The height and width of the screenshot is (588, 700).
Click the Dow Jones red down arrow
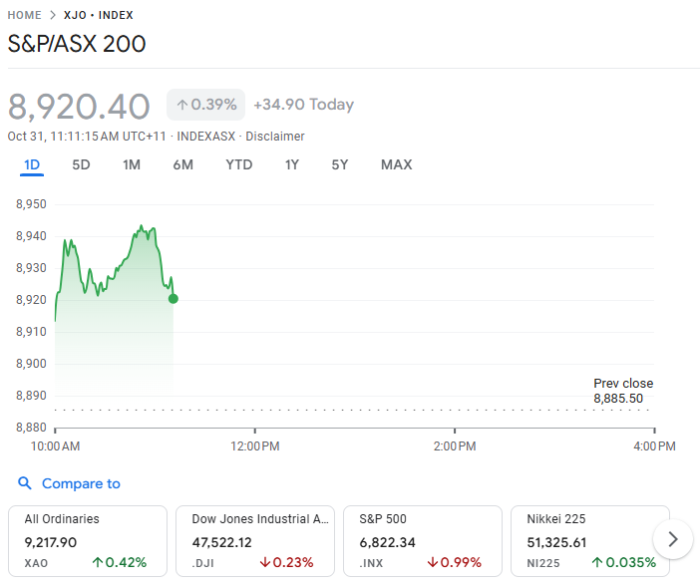click(x=264, y=562)
